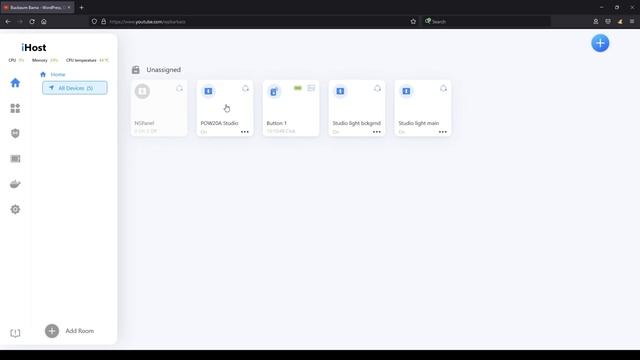Click the battery indicator on Button 1 card
This screenshot has width=640, height=360.
(x=298, y=88)
